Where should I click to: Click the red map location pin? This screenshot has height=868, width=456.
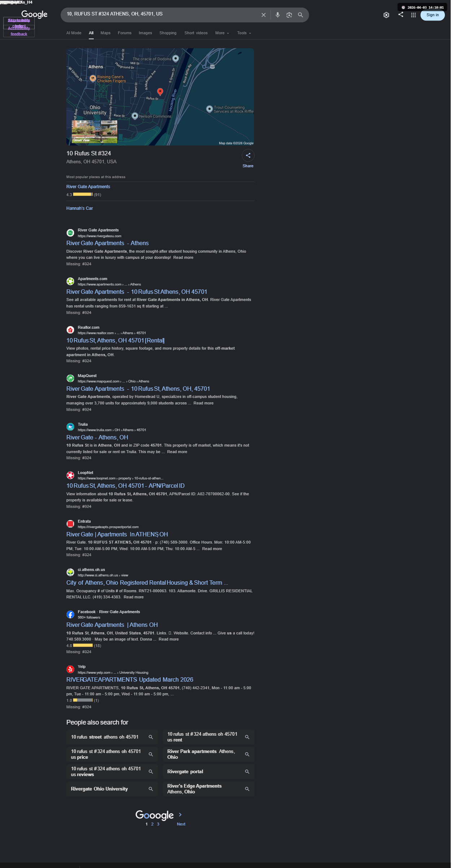click(x=160, y=92)
